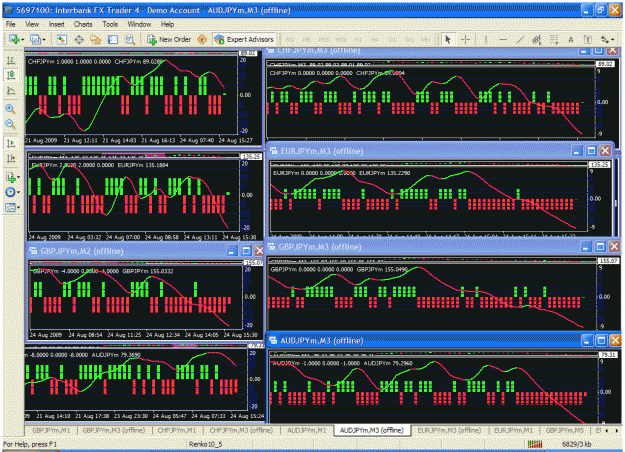Click Renko10_5 profile in status bar
This screenshot has height=452, width=625.
coord(205,444)
